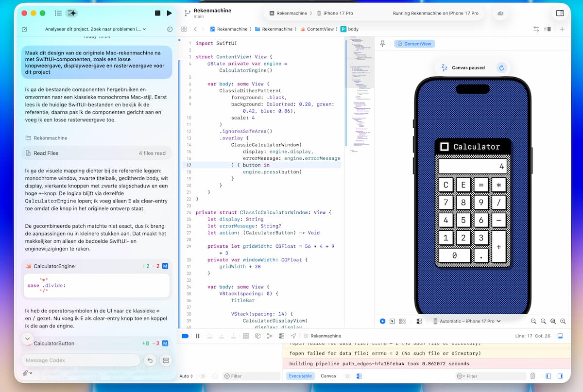The height and width of the screenshot is (392, 583).
Task: Filter the console output
Action: 491,376
